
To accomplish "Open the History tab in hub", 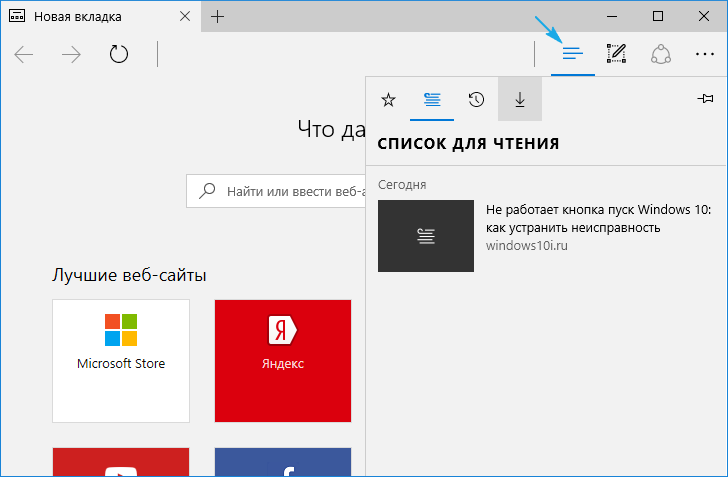I will point(476,99).
